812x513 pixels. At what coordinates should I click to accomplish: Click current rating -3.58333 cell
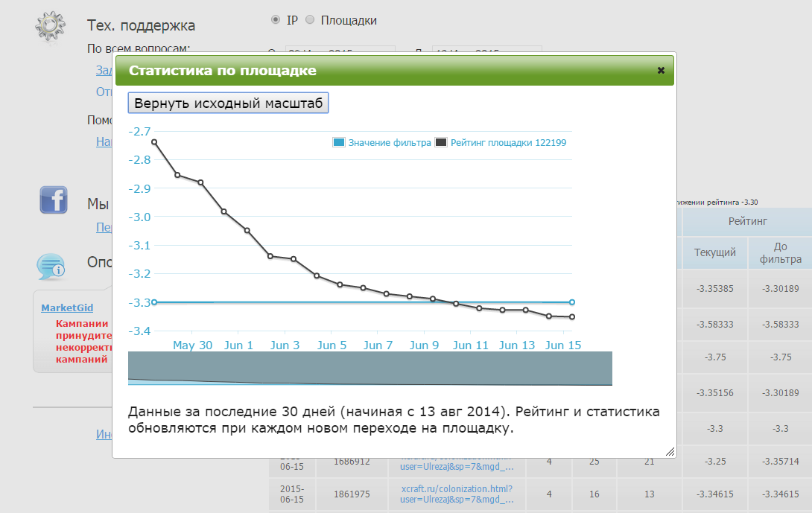point(714,325)
